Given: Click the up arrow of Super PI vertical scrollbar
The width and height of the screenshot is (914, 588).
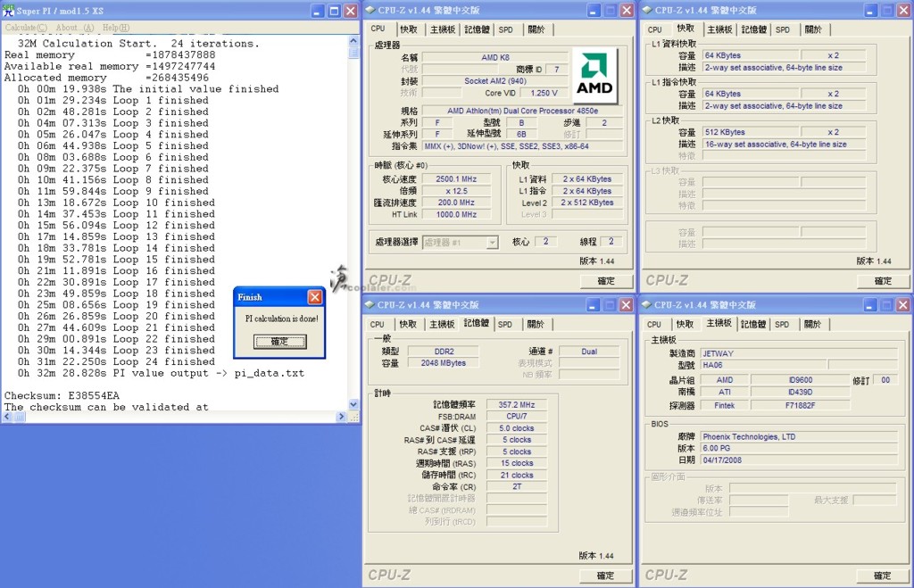Looking at the screenshot, I should pos(353,41).
